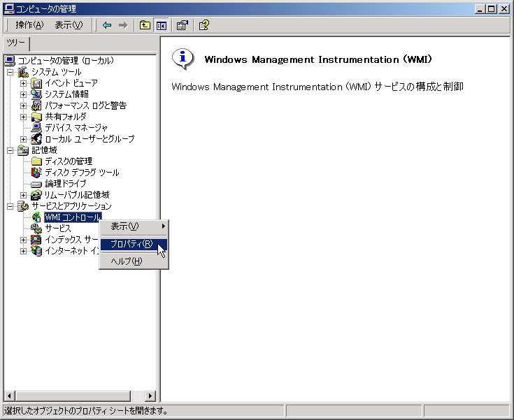Click the サービス gears icon
Screen dimensions: 514x420
coord(36,229)
